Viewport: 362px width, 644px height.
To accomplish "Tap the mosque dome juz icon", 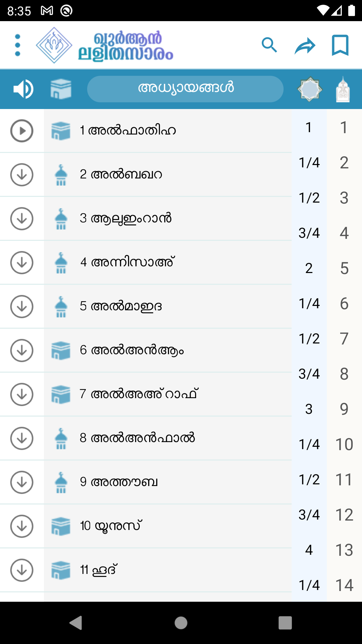I will click(343, 89).
